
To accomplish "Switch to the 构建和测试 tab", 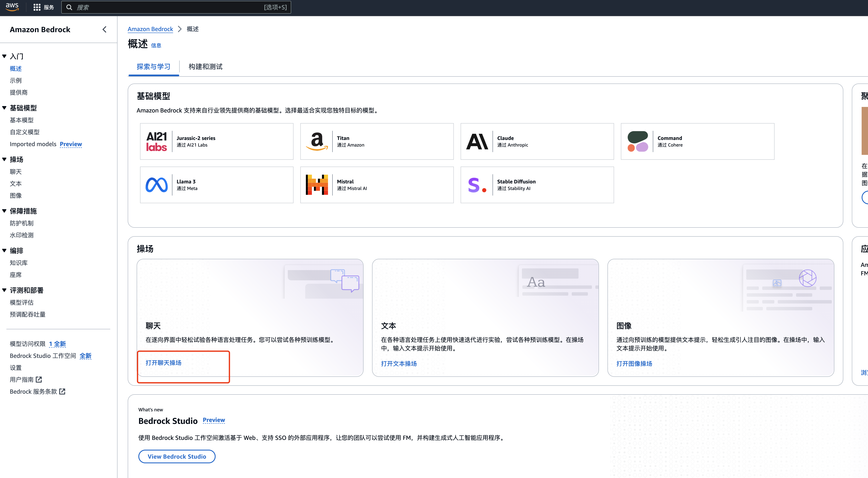I will (x=206, y=67).
